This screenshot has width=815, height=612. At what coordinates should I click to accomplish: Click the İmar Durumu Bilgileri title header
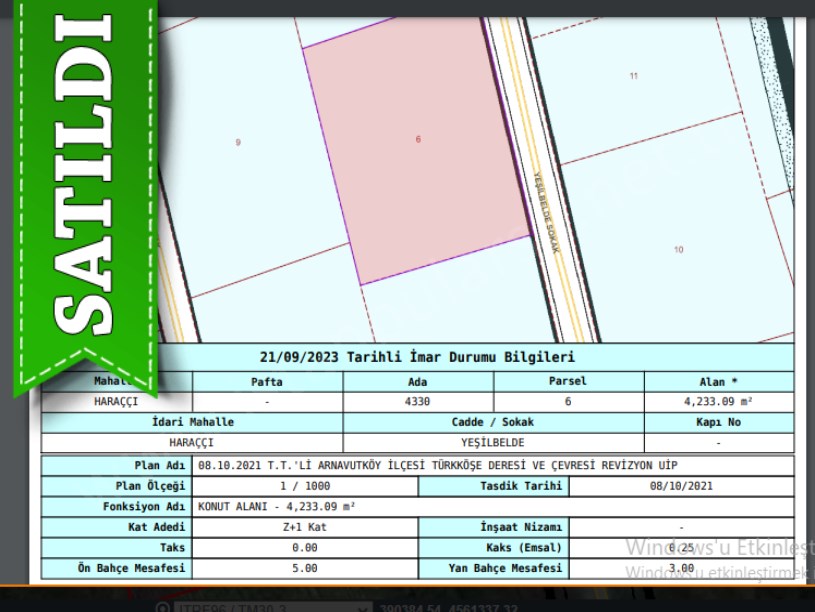(x=417, y=357)
